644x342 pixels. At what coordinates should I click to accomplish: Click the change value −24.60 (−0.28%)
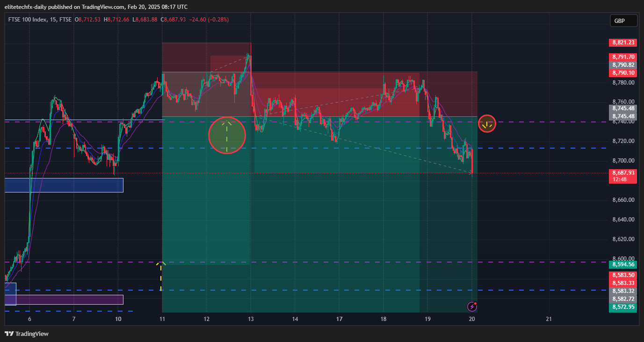click(209, 20)
